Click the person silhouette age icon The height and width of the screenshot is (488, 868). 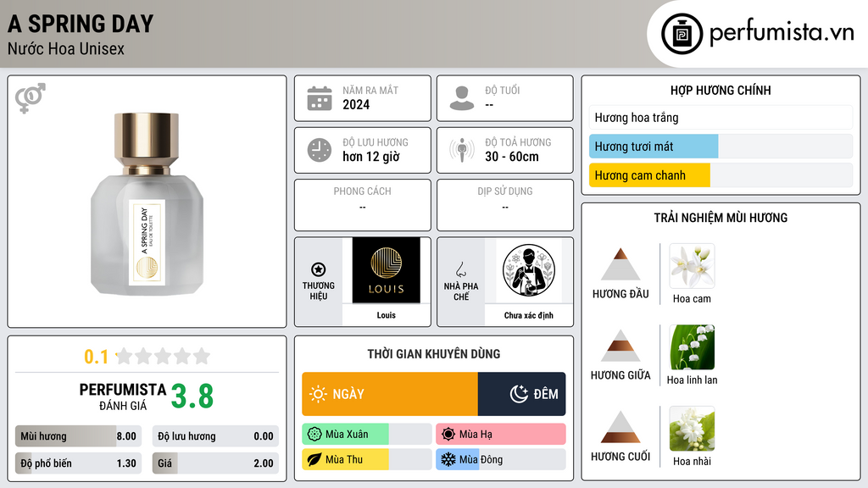coord(462,98)
